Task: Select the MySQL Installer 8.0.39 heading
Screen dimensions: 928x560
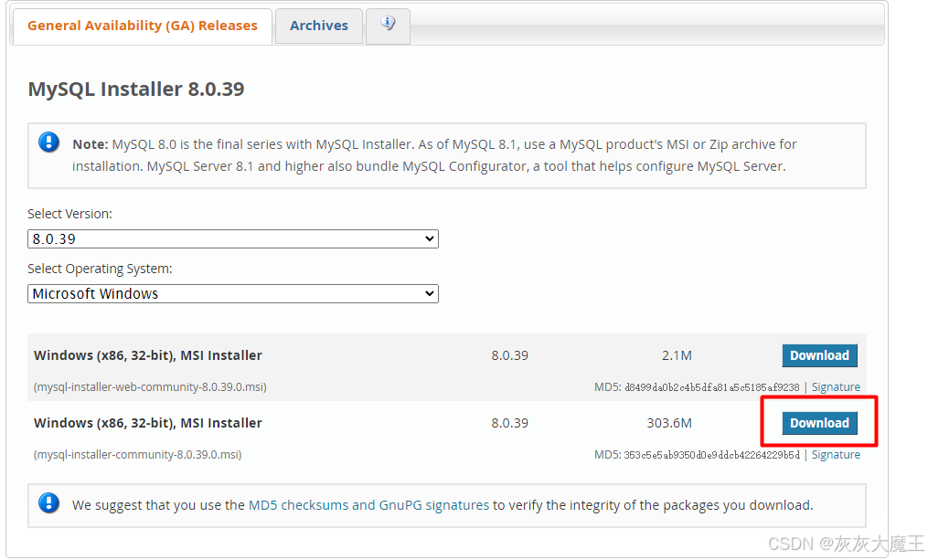Action: point(136,89)
